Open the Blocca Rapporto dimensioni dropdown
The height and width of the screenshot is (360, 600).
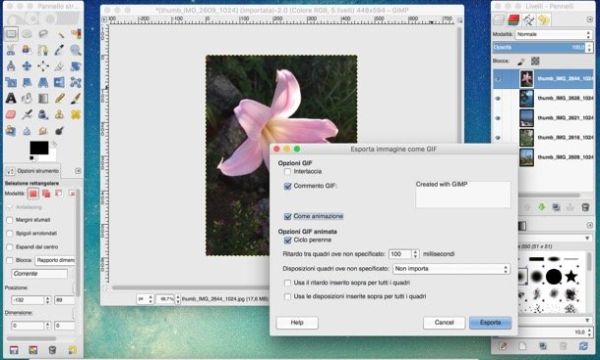[x=55, y=260]
